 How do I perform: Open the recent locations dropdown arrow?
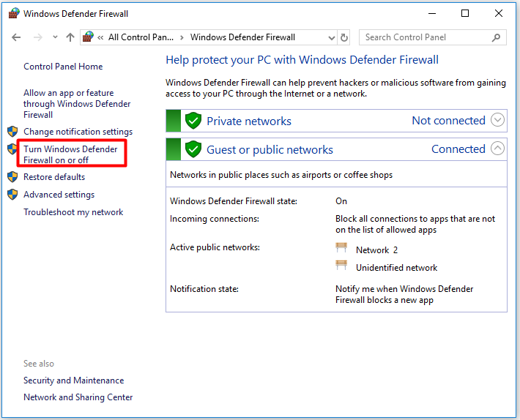tap(55, 37)
